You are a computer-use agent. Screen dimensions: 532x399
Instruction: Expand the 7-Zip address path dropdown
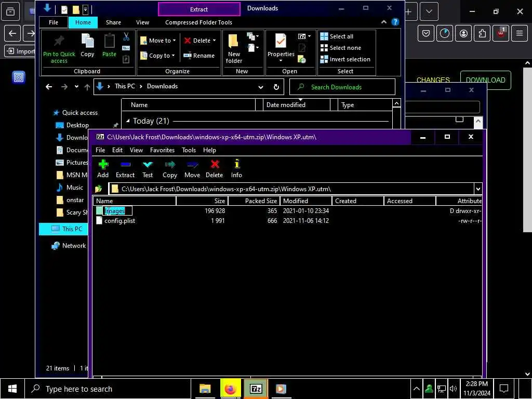pyautogui.click(x=478, y=189)
